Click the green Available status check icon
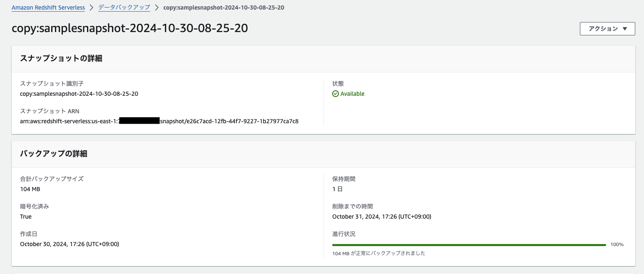Image resolution: width=644 pixels, height=274 pixels. (x=336, y=94)
